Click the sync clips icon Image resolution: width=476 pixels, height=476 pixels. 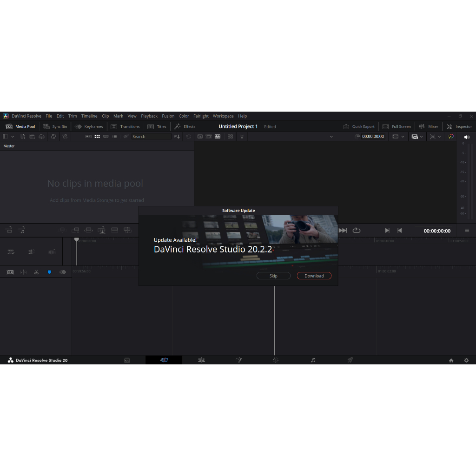tap(53, 137)
